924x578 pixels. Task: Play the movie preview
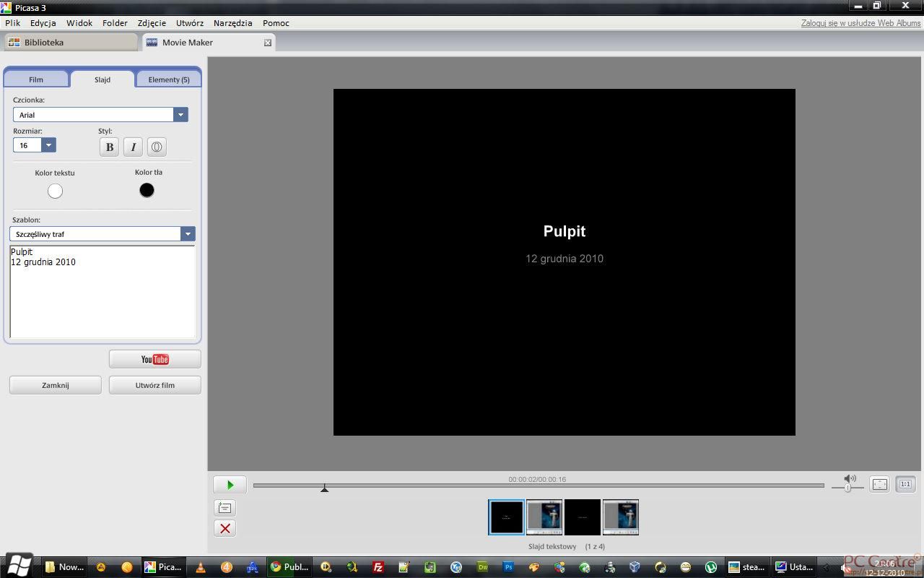point(230,485)
